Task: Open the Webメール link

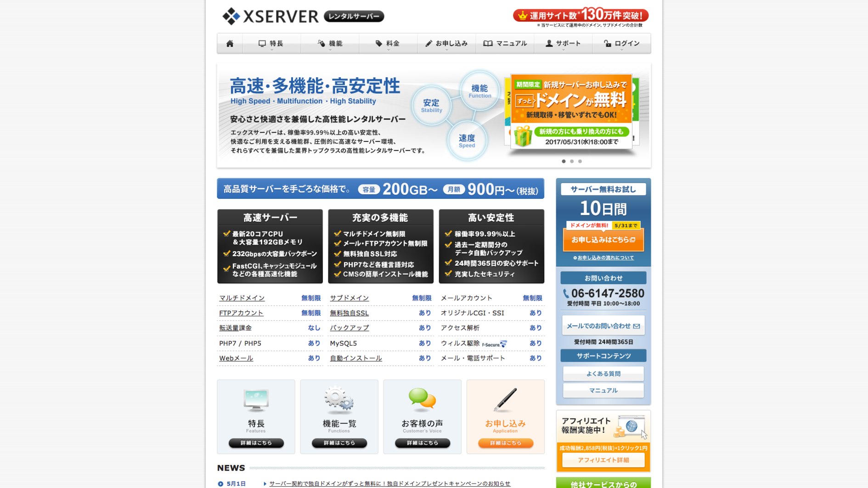Action: pyautogui.click(x=236, y=358)
